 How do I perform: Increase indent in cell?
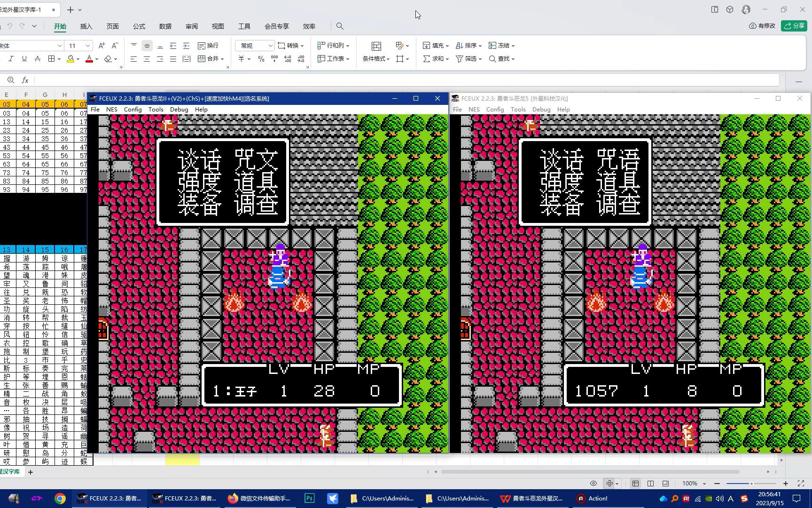point(187,46)
